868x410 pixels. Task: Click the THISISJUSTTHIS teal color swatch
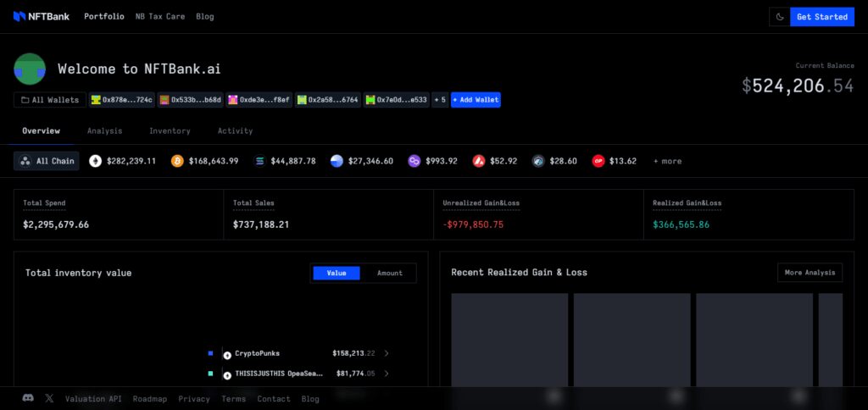pyautogui.click(x=210, y=374)
